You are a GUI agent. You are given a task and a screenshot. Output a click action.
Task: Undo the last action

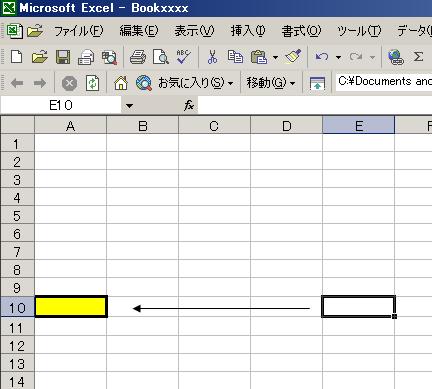coord(322,57)
